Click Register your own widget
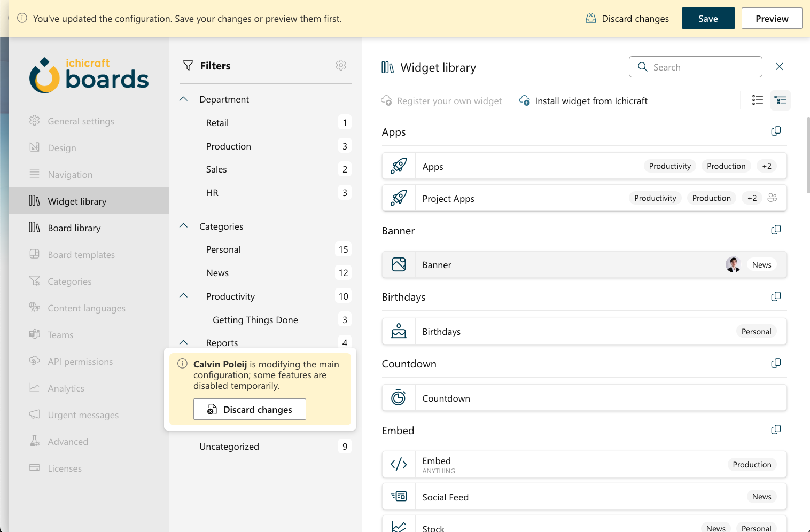Viewport: 810px width, 532px height. pos(441,100)
